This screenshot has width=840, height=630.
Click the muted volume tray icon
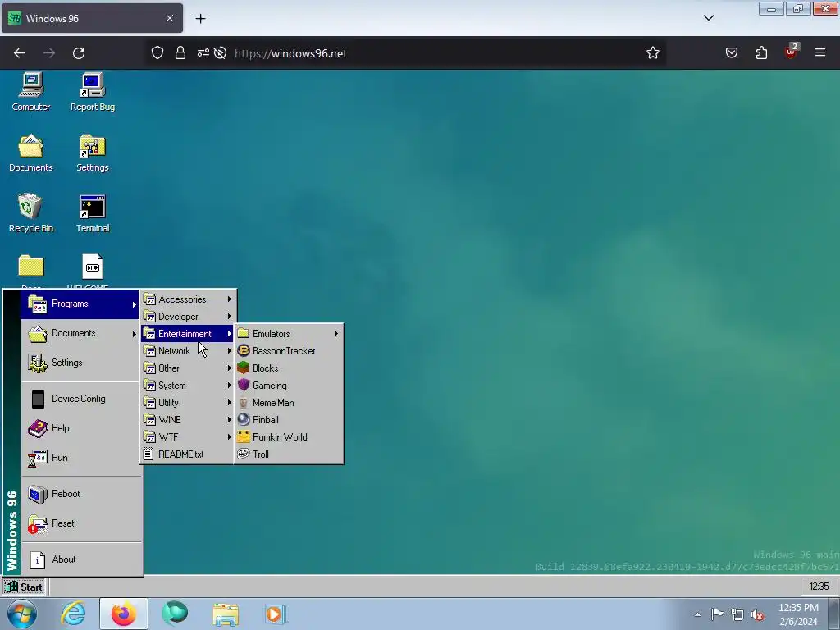757,614
